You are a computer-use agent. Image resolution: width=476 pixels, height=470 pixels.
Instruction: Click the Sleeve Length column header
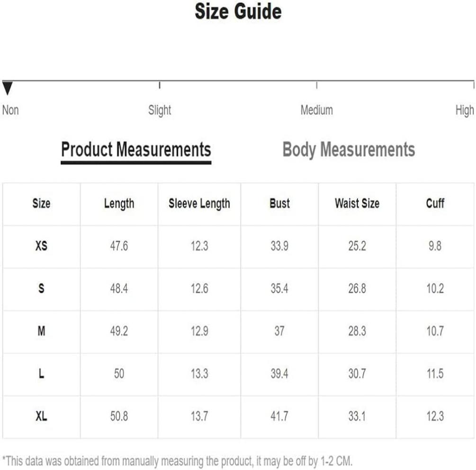(199, 204)
